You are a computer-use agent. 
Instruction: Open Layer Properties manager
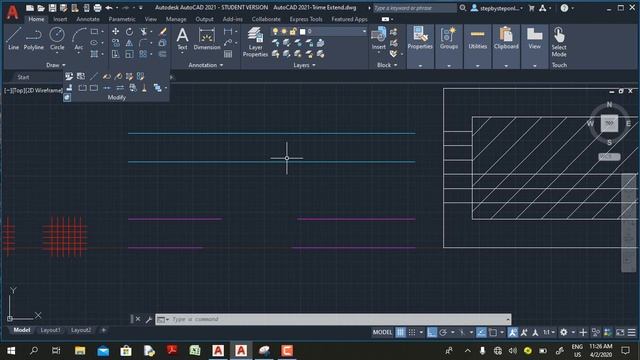click(x=256, y=42)
